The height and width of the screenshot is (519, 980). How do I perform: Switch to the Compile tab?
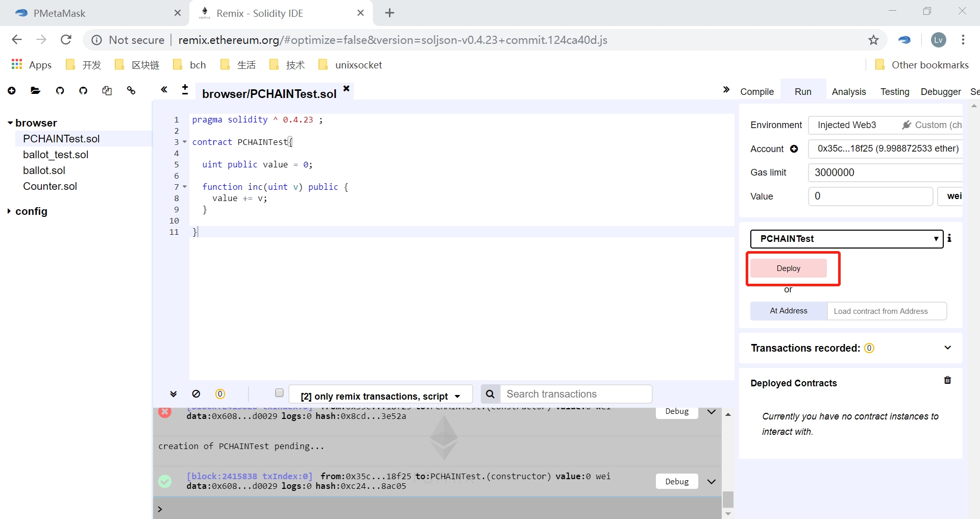pyautogui.click(x=756, y=92)
